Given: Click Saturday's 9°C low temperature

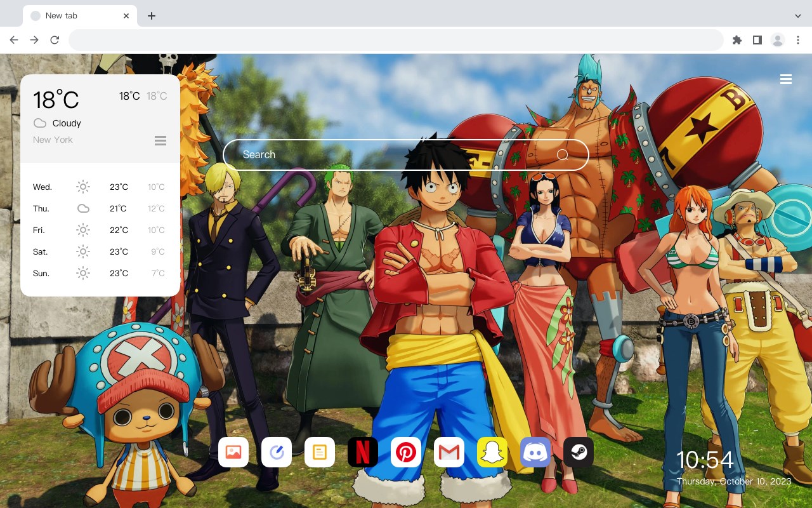Looking at the screenshot, I should pyautogui.click(x=158, y=252).
